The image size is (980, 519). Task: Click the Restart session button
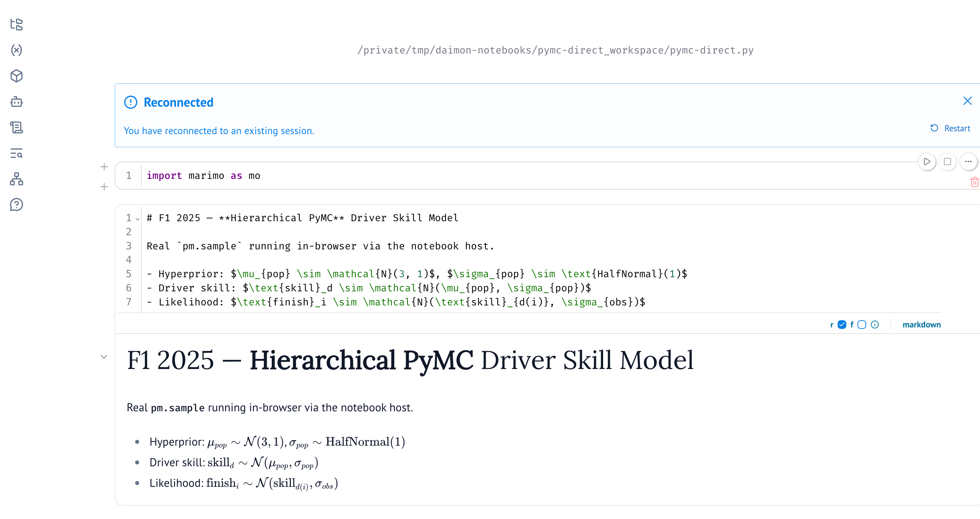(x=950, y=128)
